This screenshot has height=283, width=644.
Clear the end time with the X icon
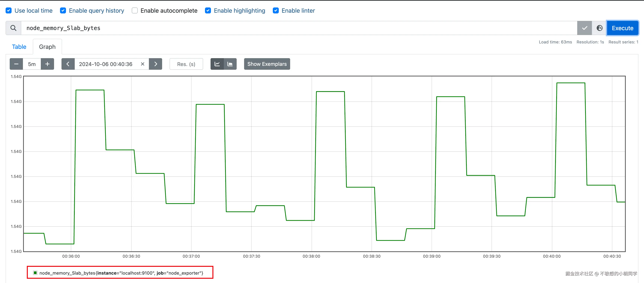click(143, 64)
